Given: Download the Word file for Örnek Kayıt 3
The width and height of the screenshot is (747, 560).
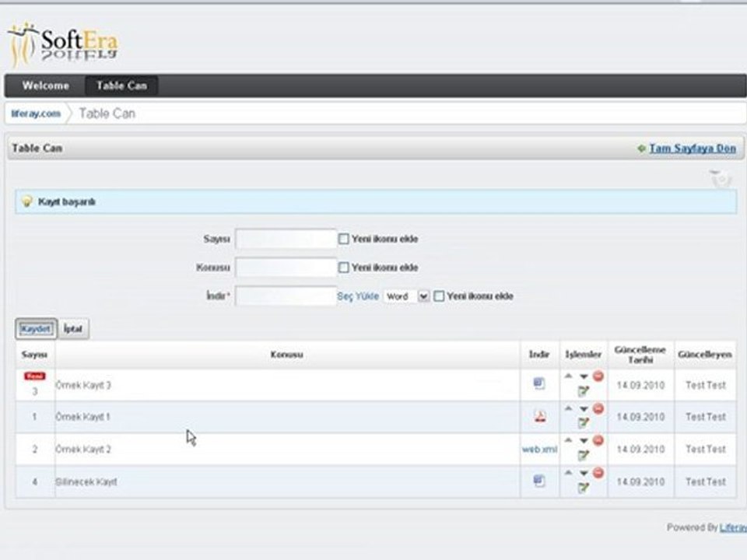Looking at the screenshot, I should tap(538, 383).
